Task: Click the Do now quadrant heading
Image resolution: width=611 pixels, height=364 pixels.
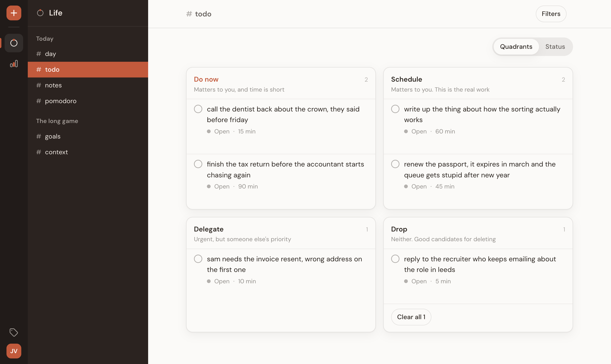Action: (206, 79)
